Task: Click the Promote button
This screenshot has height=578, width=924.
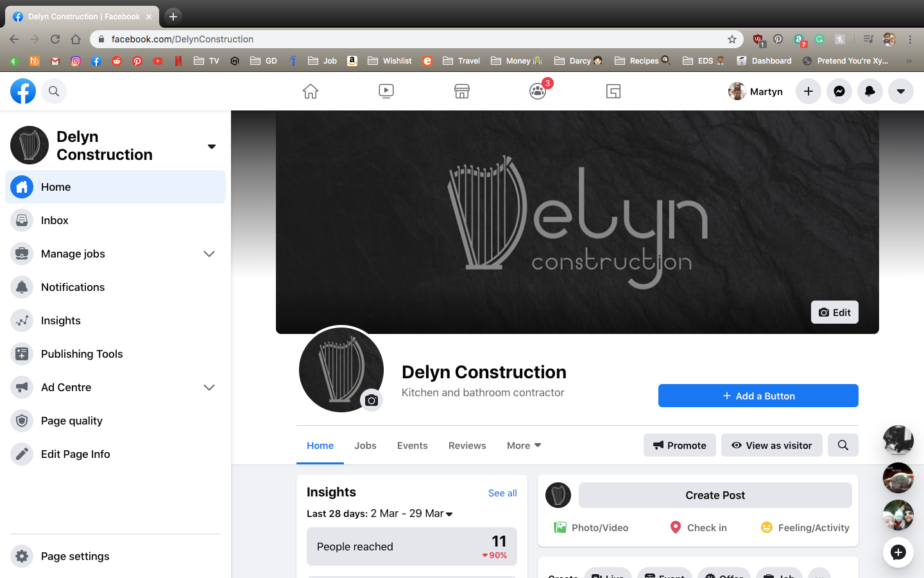Action: (680, 445)
